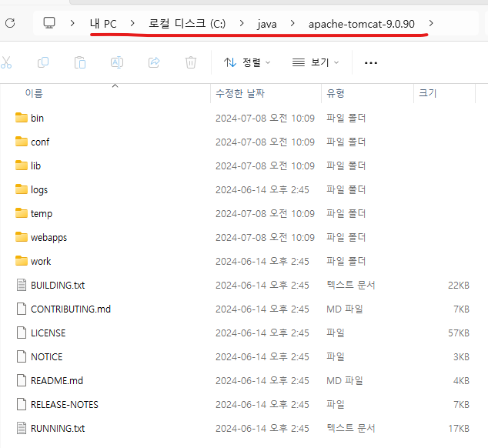The height and width of the screenshot is (448, 488).
Task: Select the logs folder name
Action: 39,190
